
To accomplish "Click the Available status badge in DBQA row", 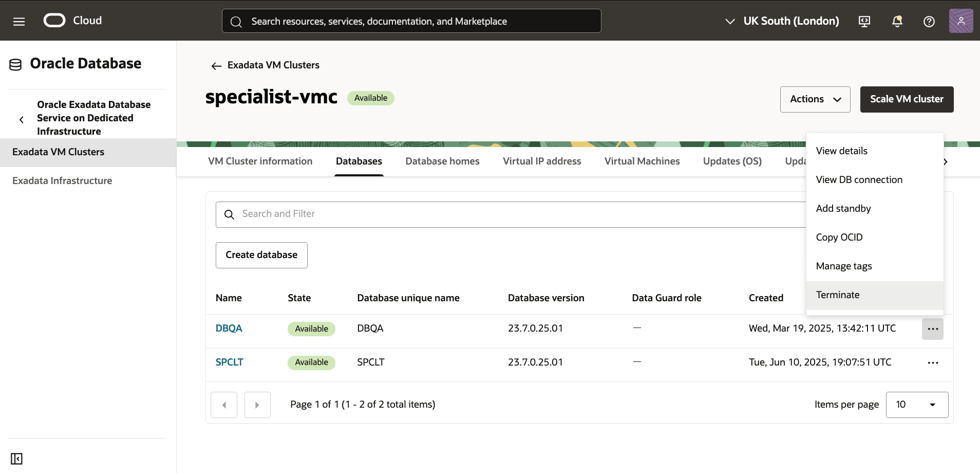I will click(x=311, y=329).
